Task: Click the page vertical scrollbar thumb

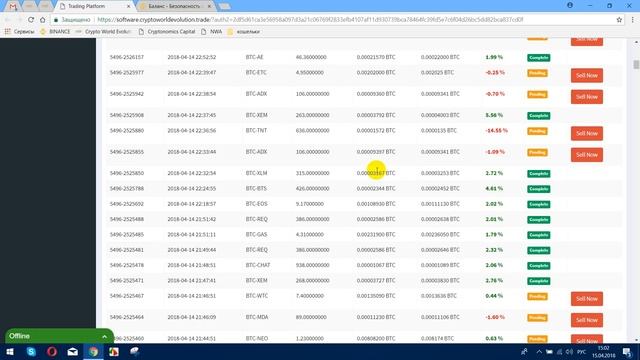Action: [x=636, y=64]
